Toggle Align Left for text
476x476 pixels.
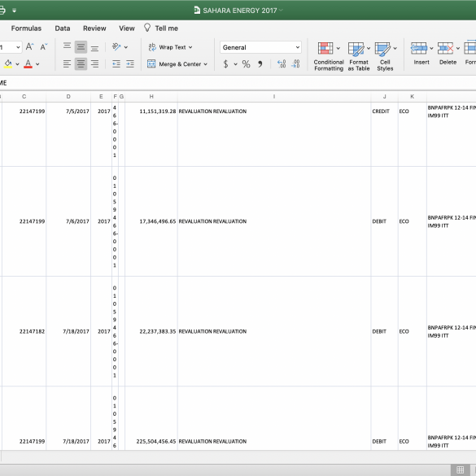67,64
